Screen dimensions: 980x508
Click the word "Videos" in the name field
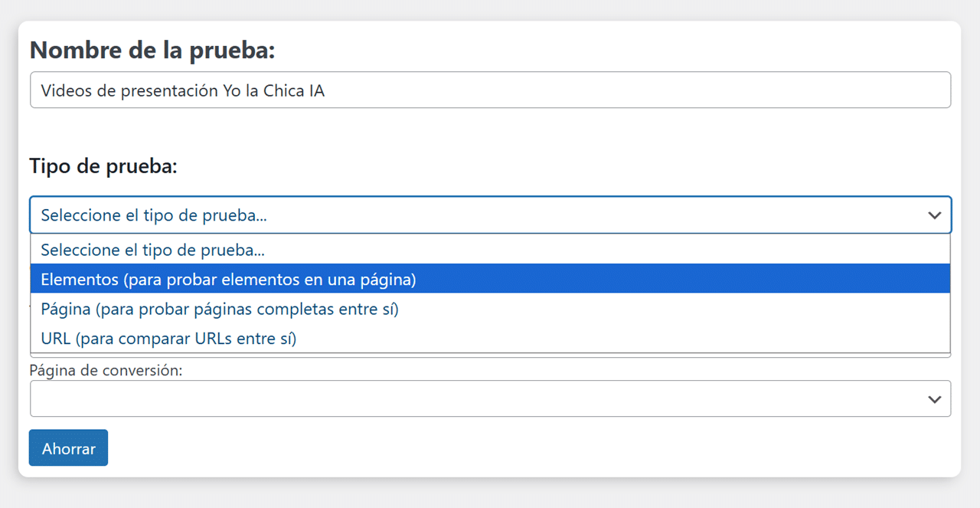click(x=64, y=91)
